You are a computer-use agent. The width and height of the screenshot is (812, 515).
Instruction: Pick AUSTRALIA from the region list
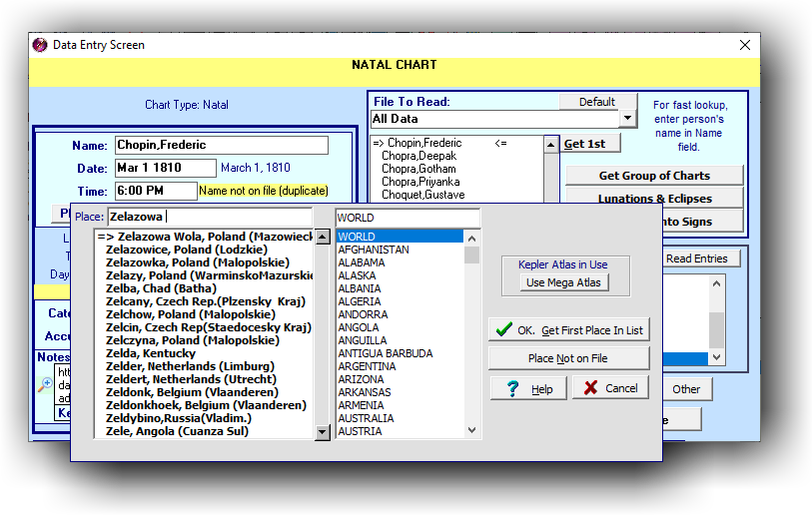(366, 418)
